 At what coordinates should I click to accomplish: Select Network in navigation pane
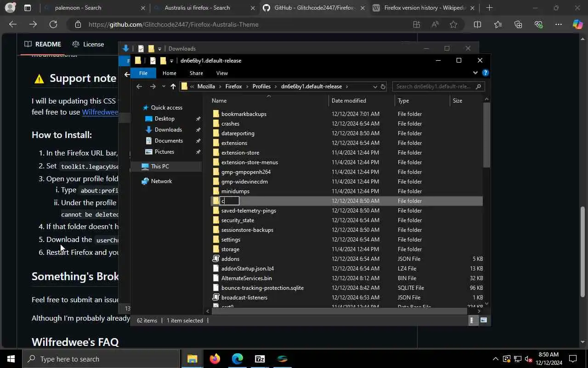161,181
